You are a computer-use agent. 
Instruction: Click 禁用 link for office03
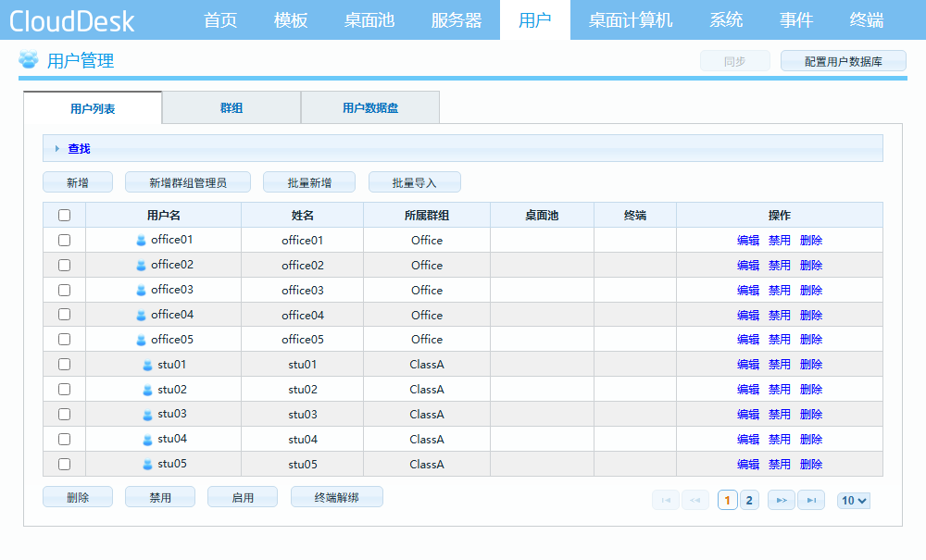pyautogui.click(x=780, y=291)
